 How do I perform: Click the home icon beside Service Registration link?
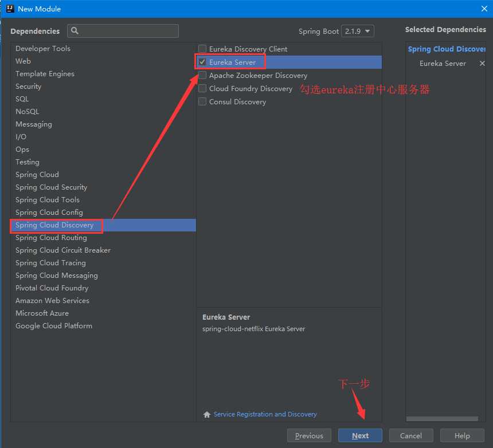pyautogui.click(x=206, y=414)
